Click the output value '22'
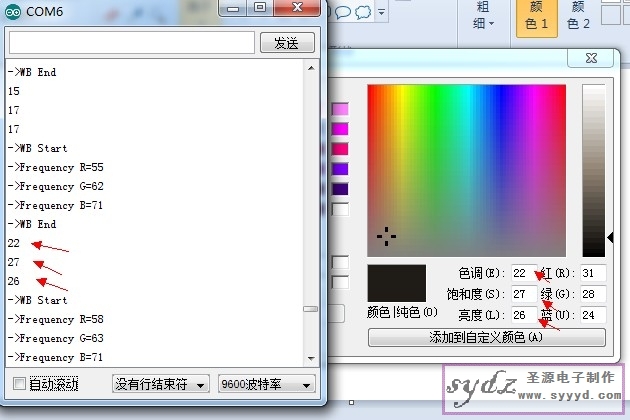Screen dimensions: 630x420 click(13, 243)
